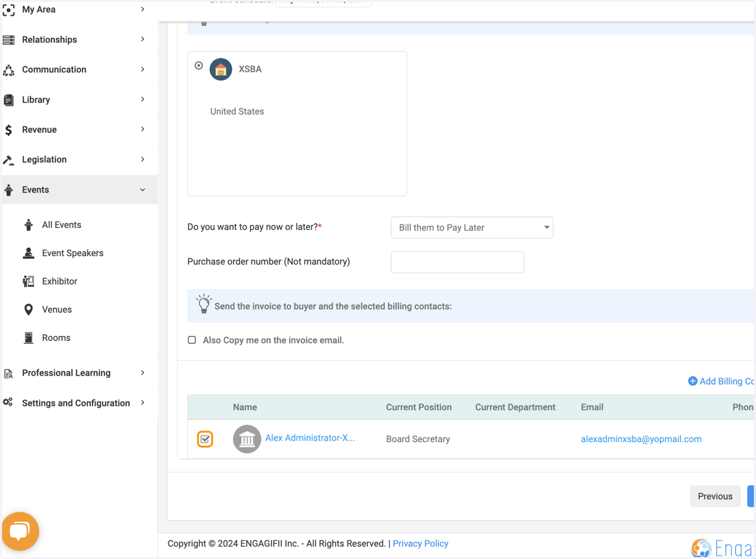Go to Exhibitor menu item

click(x=60, y=281)
